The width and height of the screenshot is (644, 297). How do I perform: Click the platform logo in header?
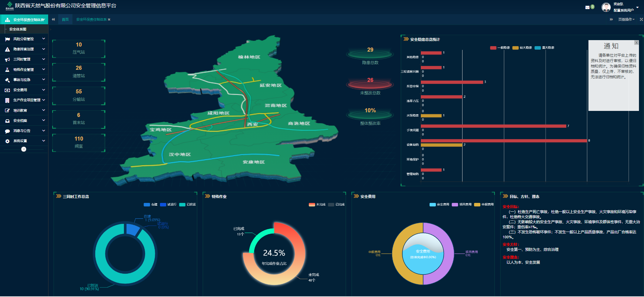[9, 6]
